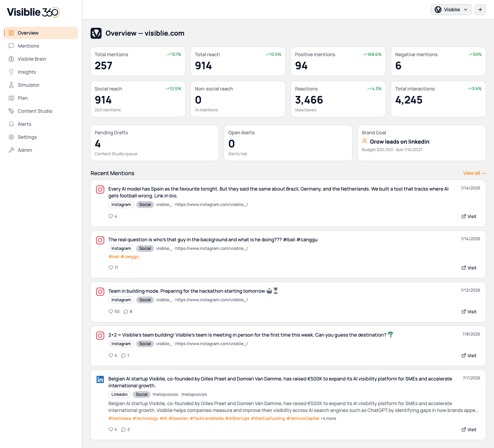Click the #bali hashtag
Viewport: 494px width, 448px height.
[114, 257]
